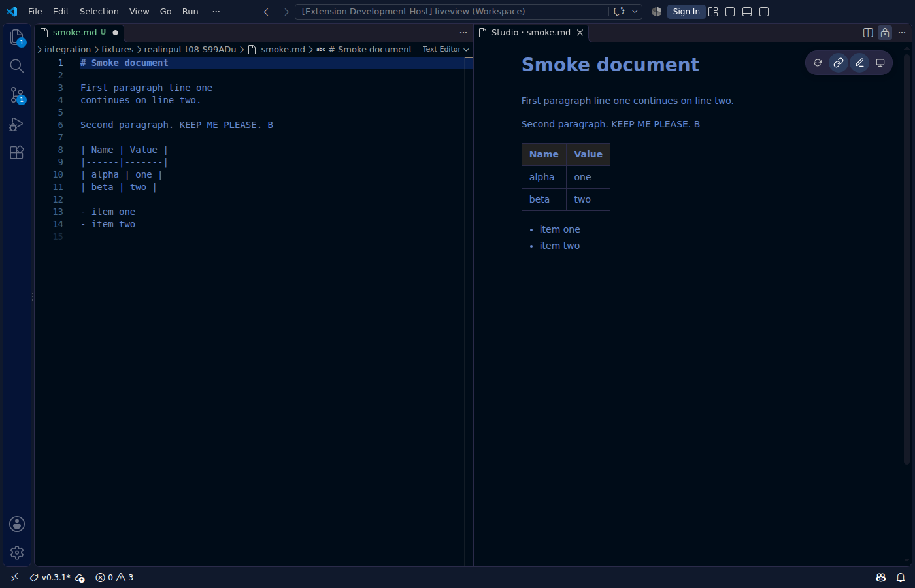Click the cloud sync icon in status bar
This screenshot has width=915, height=588.
[80, 578]
